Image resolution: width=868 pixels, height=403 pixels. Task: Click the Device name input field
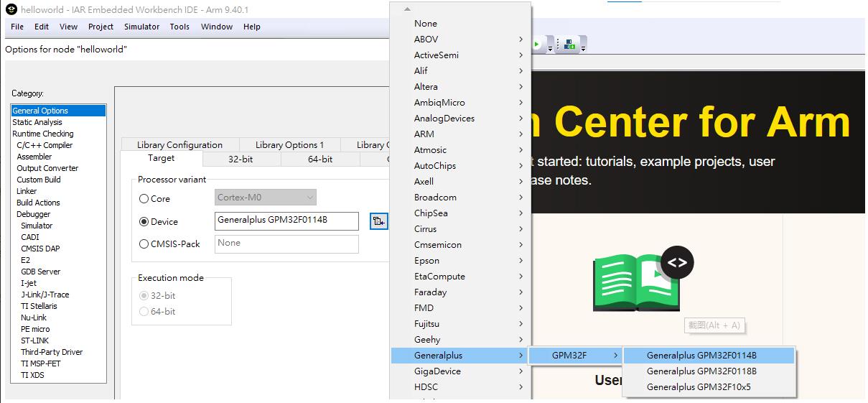286,221
